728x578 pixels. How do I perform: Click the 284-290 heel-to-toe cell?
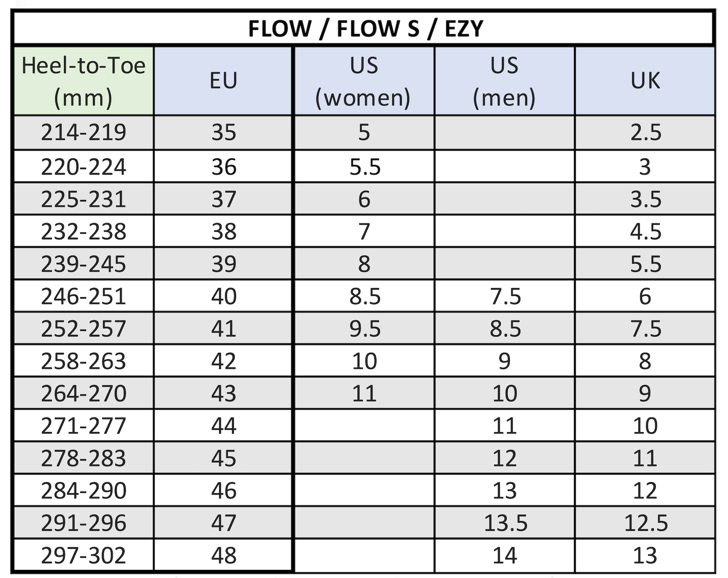pos(84,491)
